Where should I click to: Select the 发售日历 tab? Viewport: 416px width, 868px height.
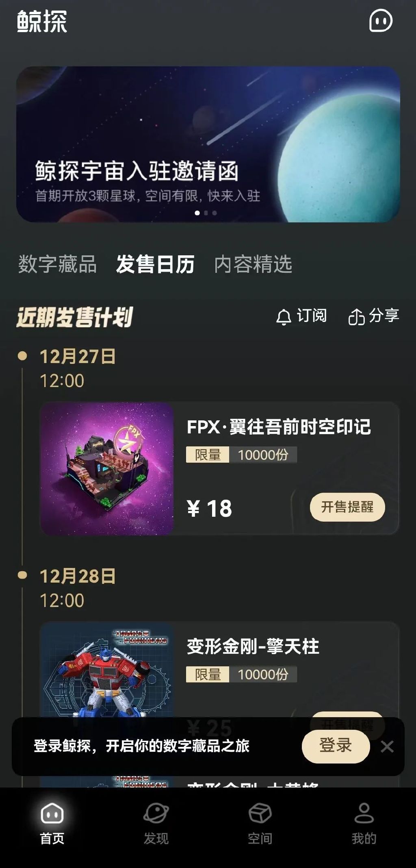[x=155, y=264]
